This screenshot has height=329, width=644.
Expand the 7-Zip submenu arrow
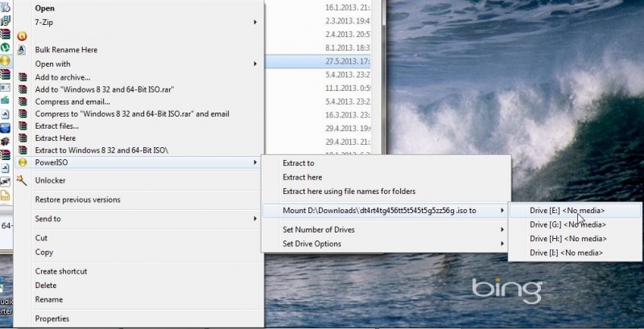pyautogui.click(x=256, y=22)
